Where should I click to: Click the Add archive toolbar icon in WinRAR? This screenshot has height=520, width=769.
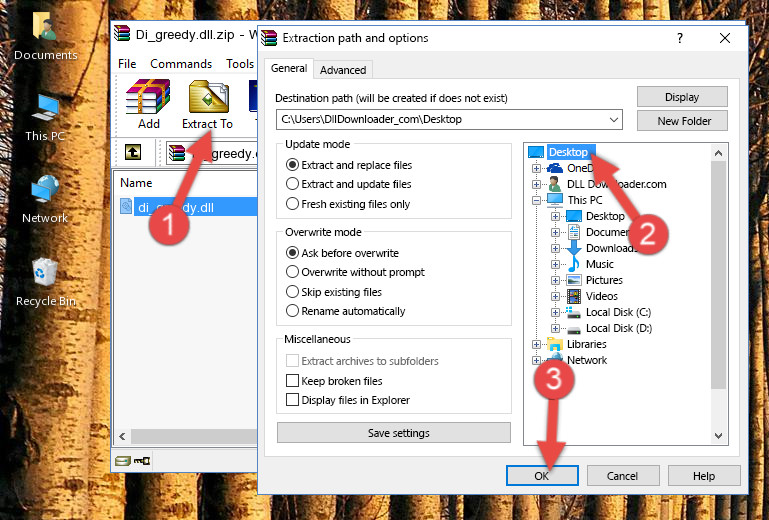[x=148, y=104]
